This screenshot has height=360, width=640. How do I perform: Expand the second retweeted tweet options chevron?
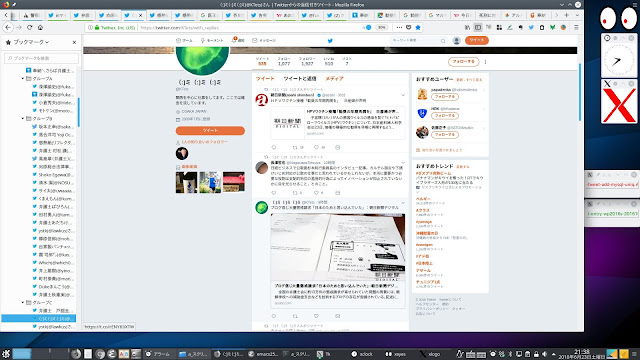[403, 163]
